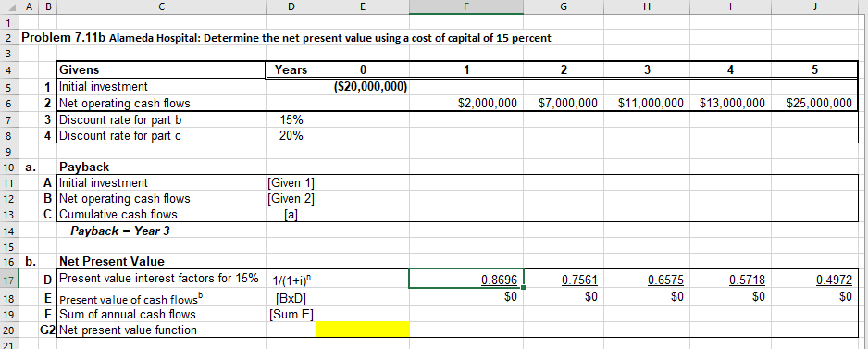Click 'Present value interest factors for 15%' label
The width and height of the screenshot is (868, 349).
point(158,278)
